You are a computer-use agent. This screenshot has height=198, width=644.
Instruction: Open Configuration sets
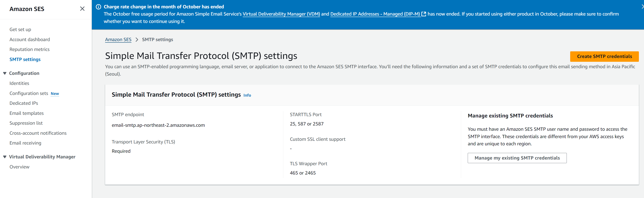click(29, 93)
